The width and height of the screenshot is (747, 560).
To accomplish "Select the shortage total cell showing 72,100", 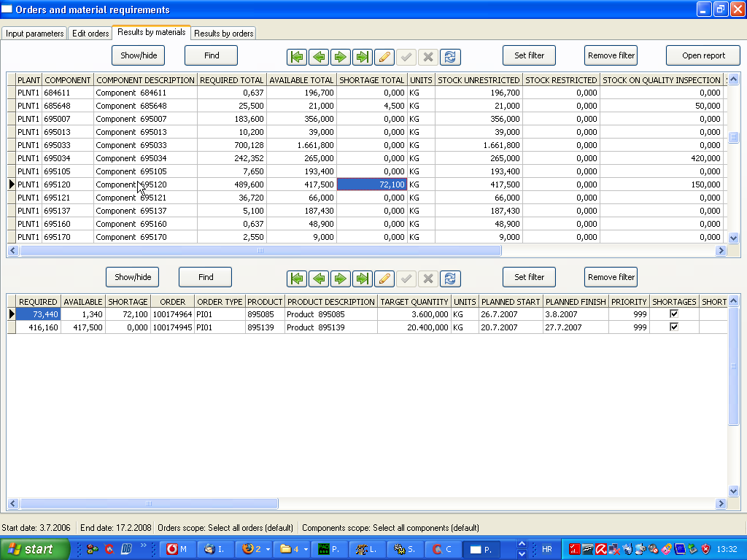I will (372, 184).
